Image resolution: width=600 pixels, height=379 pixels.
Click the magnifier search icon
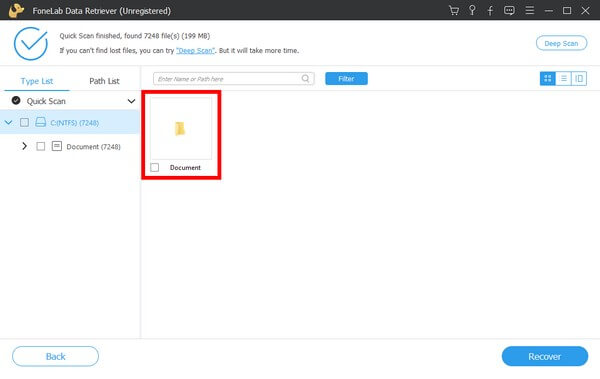click(x=305, y=78)
